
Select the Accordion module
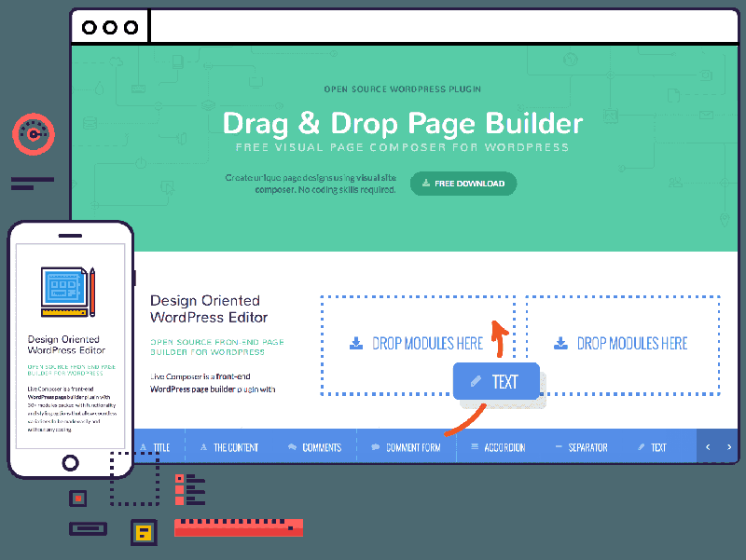(498, 447)
